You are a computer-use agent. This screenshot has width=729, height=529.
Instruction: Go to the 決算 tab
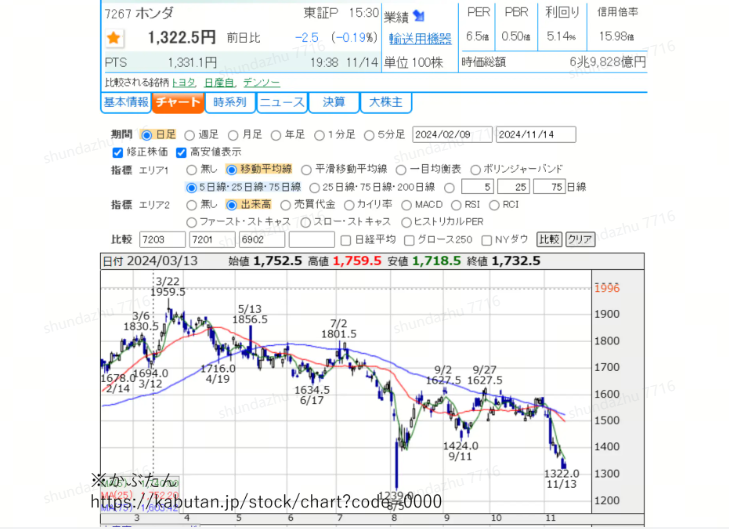[x=334, y=102]
